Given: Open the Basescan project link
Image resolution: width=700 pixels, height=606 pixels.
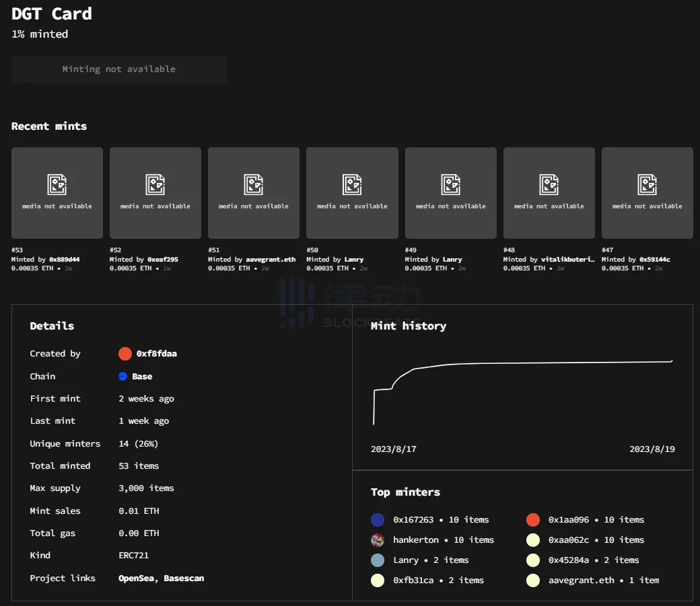Looking at the screenshot, I should coord(184,578).
